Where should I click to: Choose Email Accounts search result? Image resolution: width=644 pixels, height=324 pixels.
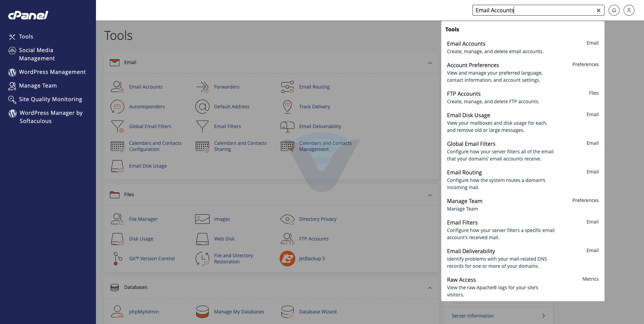pos(523,47)
